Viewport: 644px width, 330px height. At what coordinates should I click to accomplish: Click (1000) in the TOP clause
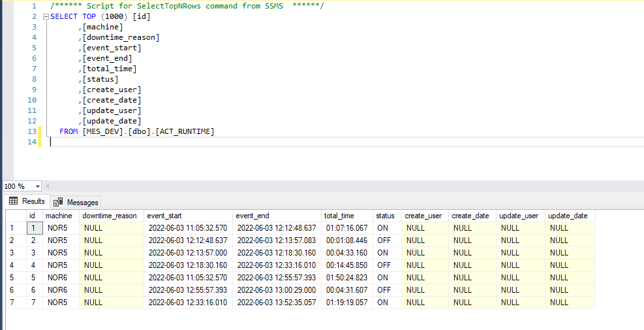pos(114,17)
